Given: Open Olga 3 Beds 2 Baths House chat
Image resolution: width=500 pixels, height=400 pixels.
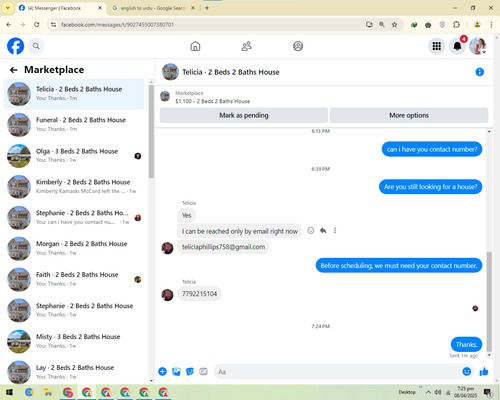Looking at the screenshot, I should (74, 156).
